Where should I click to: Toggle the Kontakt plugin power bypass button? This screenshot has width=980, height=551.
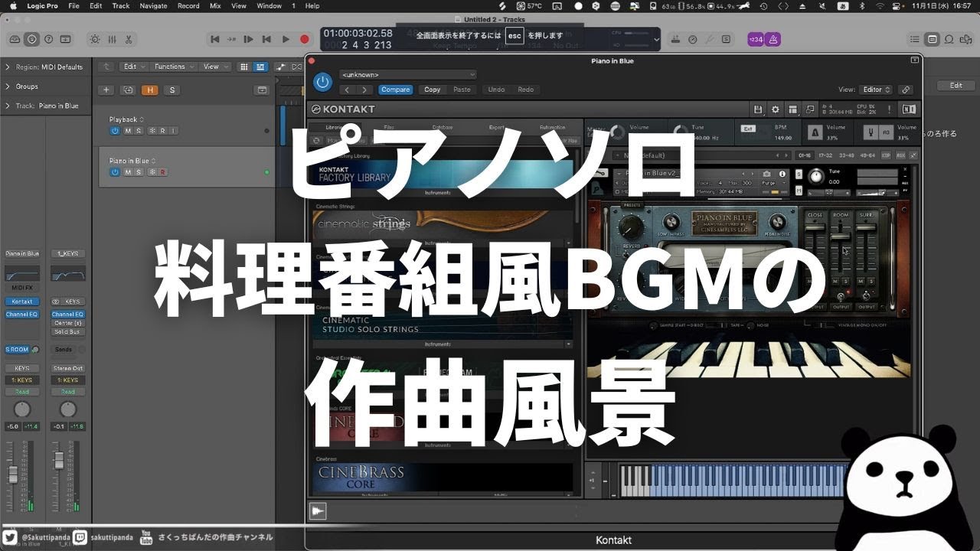coord(322,81)
